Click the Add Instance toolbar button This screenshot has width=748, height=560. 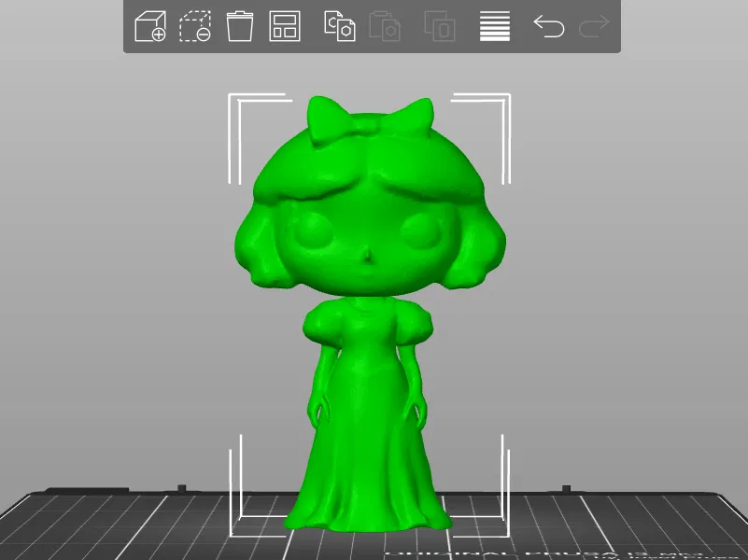coord(439,28)
